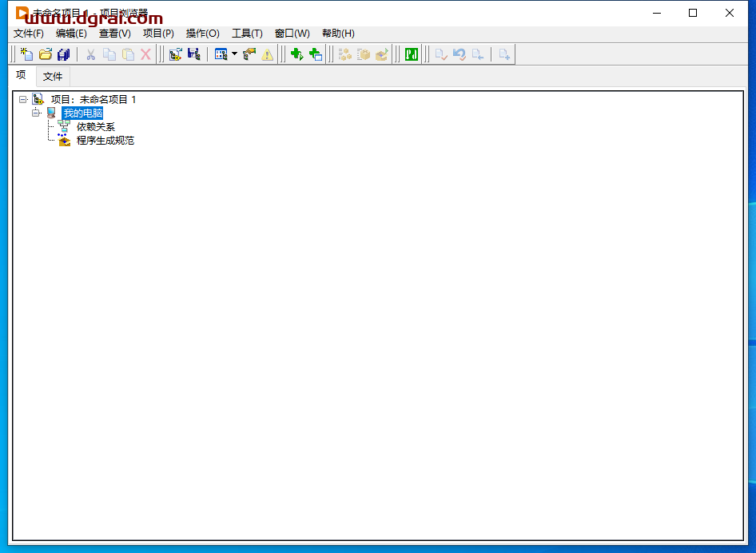Open the 编辑(E) menu
This screenshot has width=756, height=553.
pos(71,34)
